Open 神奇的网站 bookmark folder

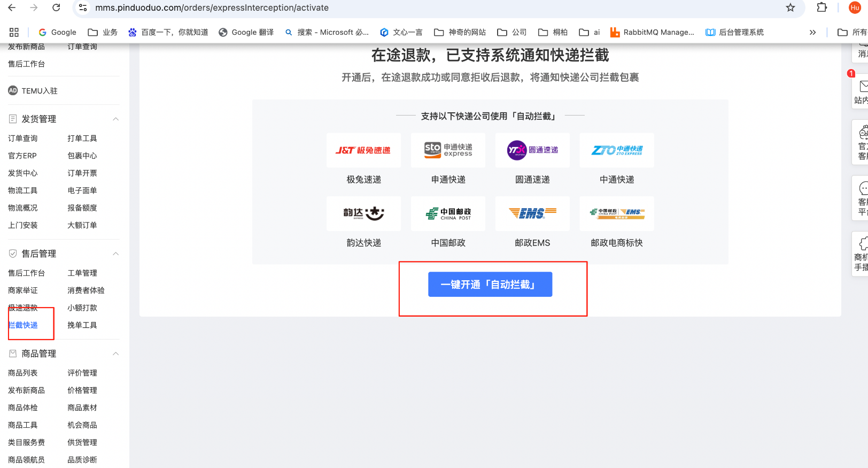(x=460, y=32)
